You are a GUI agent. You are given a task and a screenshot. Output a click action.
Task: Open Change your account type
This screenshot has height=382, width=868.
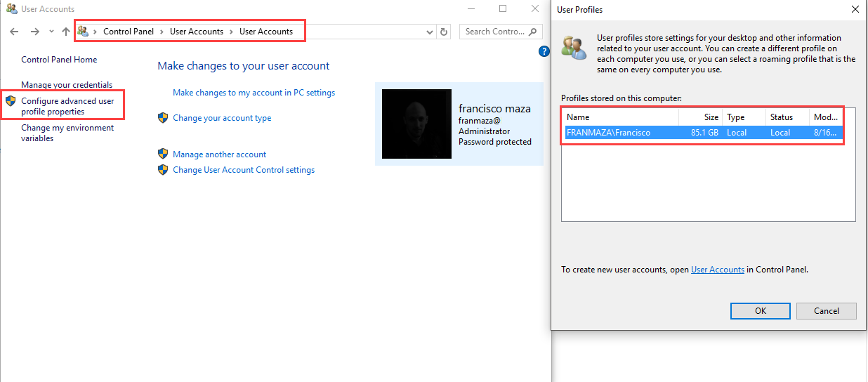(x=222, y=118)
